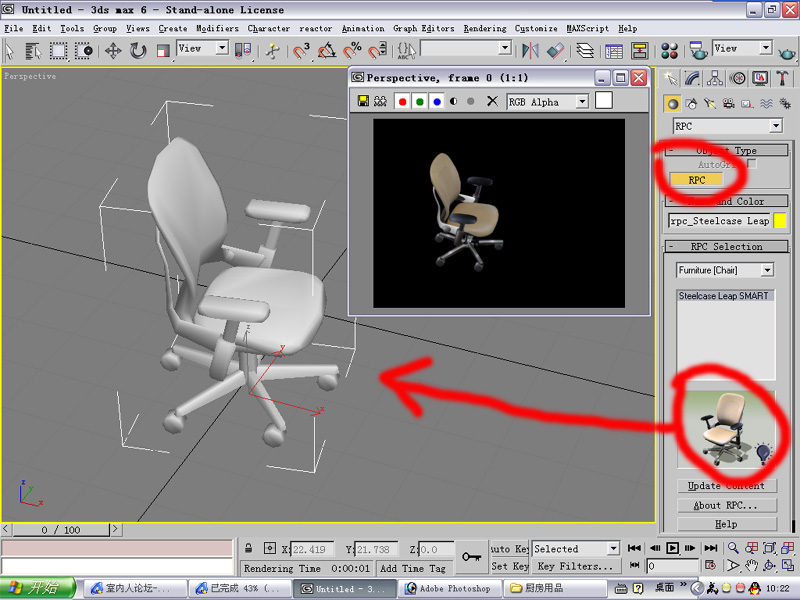The width and height of the screenshot is (800, 600).
Task: Open the render type View dropdown
Action: (x=742, y=48)
